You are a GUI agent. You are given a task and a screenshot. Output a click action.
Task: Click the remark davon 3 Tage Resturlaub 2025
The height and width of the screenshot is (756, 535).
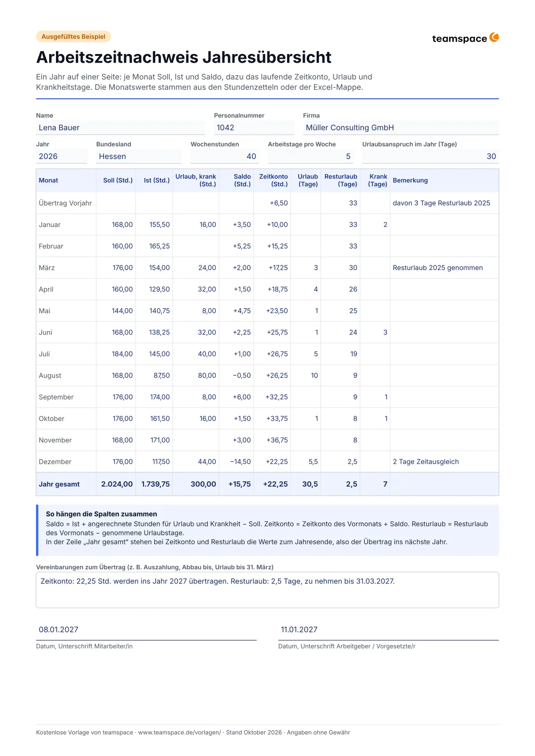click(x=442, y=203)
